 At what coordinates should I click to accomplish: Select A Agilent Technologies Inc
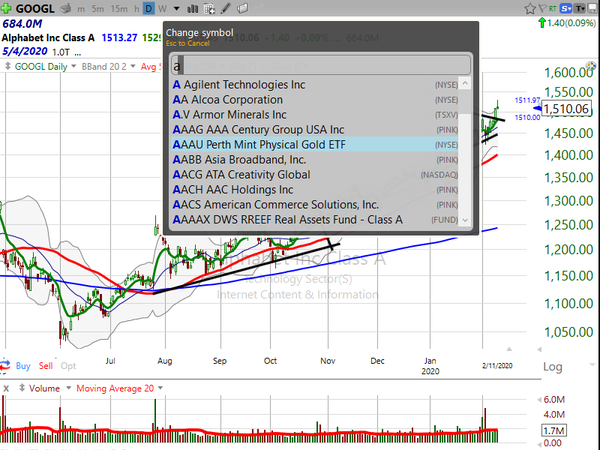(315, 85)
